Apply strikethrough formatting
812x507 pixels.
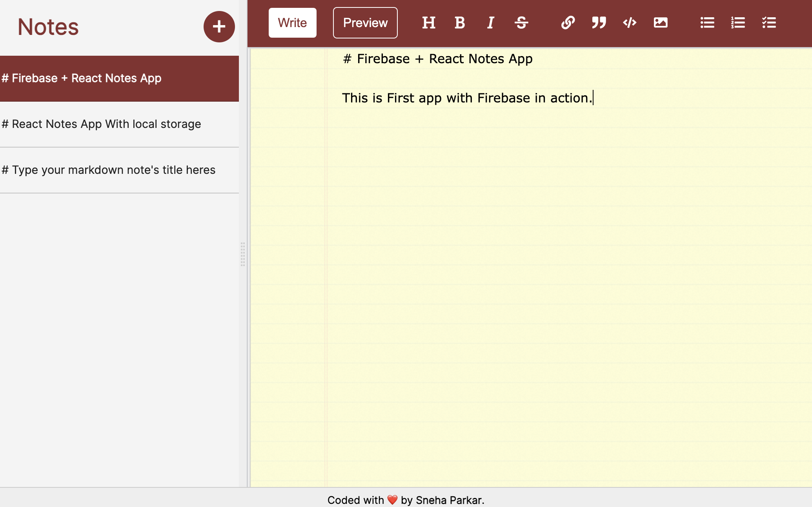tap(521, 23)
